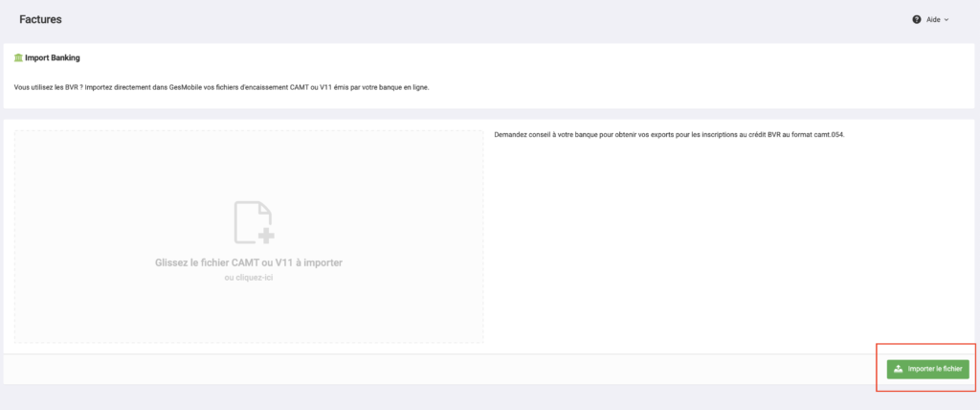Click the upload icon inside Importer button

[x=898, y=370]
